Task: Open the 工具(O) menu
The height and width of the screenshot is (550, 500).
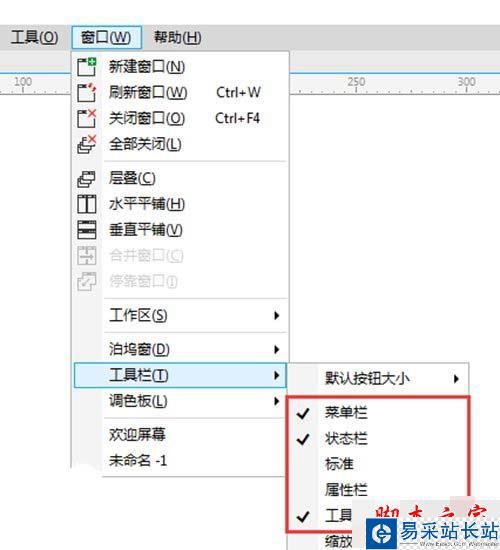Action: point(34,38)
